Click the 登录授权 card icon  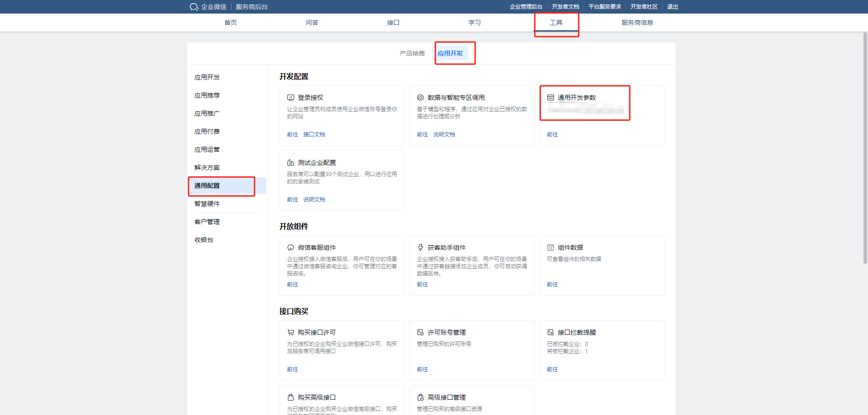click(x=291, y=98)
